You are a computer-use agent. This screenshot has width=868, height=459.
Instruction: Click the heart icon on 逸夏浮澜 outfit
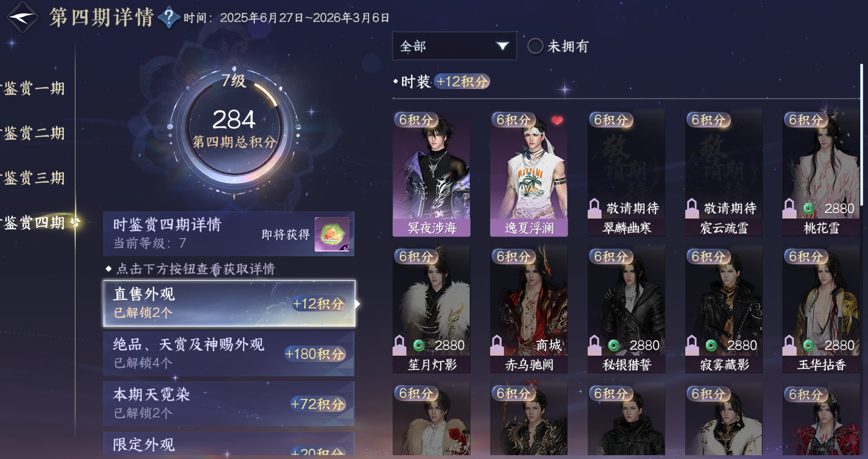pyautogui.click(x=557, y=120)
